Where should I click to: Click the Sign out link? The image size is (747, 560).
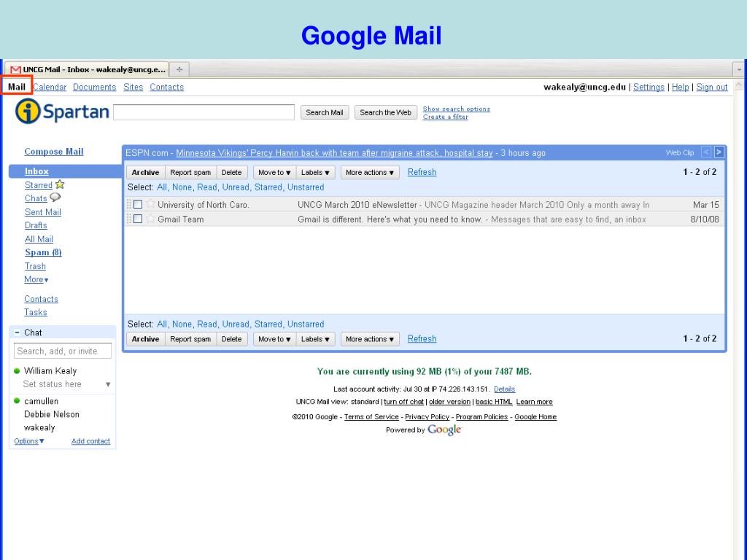[712, 87]
